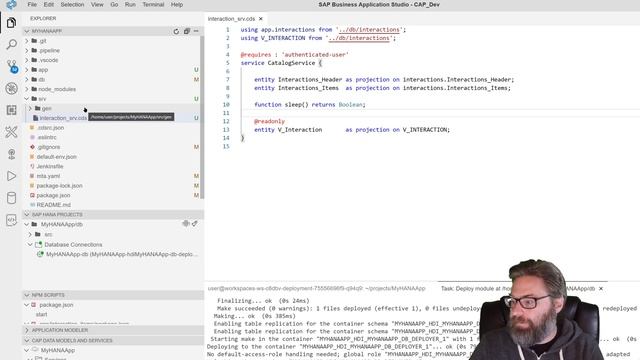Click the bind icon on MyHANAApp/db row
Image resolution: width=640 pixels, height=360 pixels.
(x=186, y=224)
